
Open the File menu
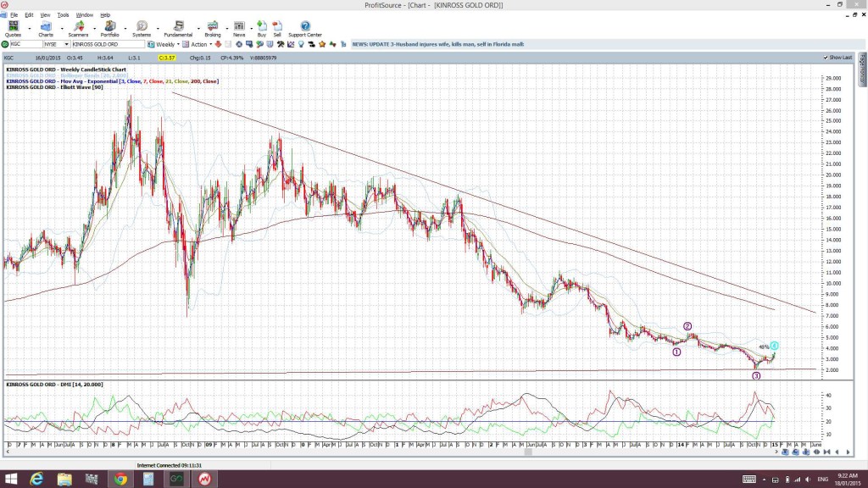(x=14, y=15)
